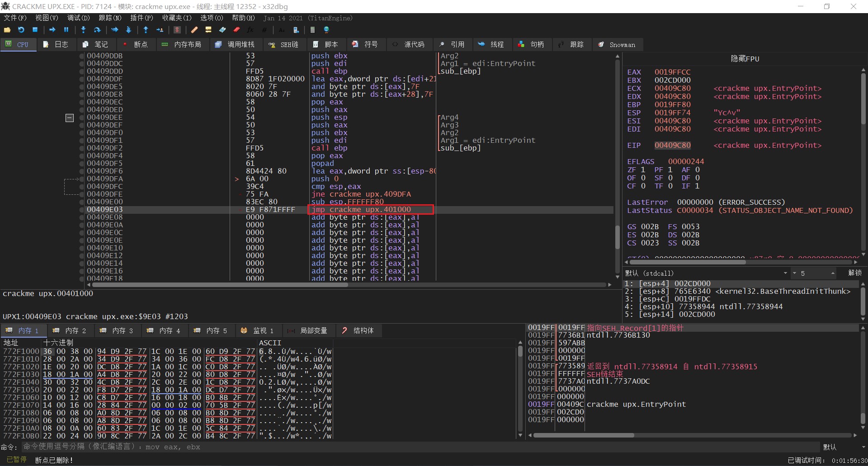The width and height of the screenshot is (868, 466).
Task: Collapse the function block at 00409DEE
Action: pos(70,118)
